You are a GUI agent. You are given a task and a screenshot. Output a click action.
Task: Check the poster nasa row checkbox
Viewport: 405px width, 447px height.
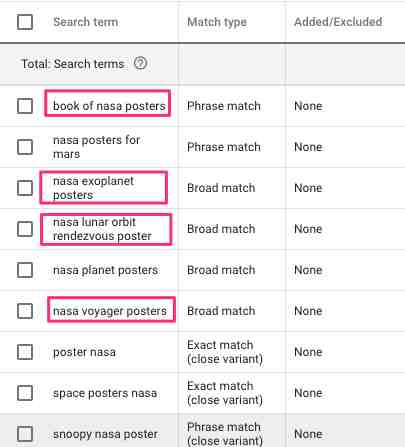[25, 352]
